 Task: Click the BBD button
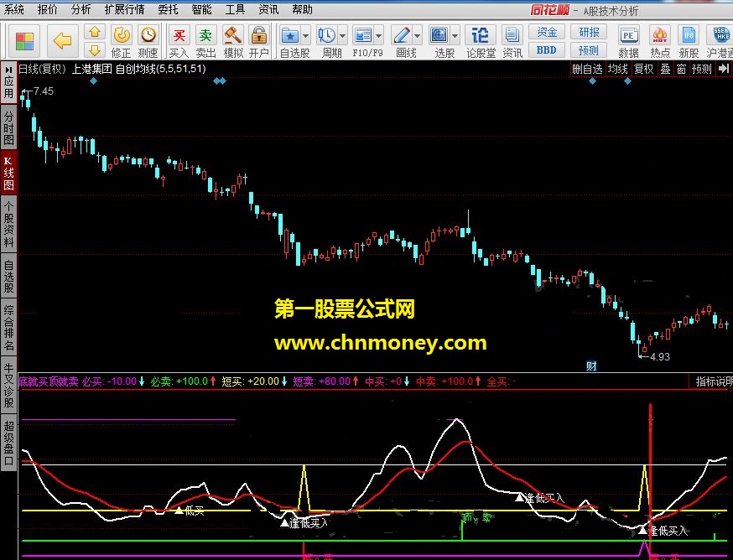pos(547,50)
